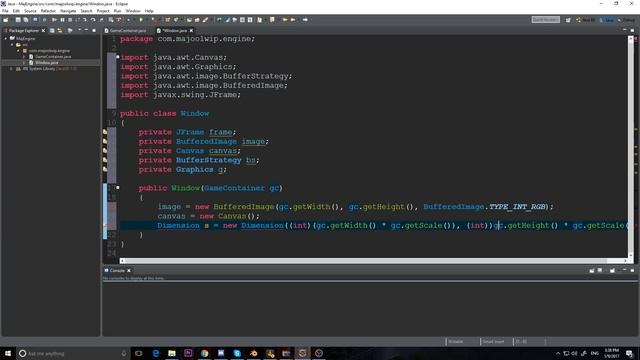Select GameContainer.java in Package Explorer

coord(53,56)
